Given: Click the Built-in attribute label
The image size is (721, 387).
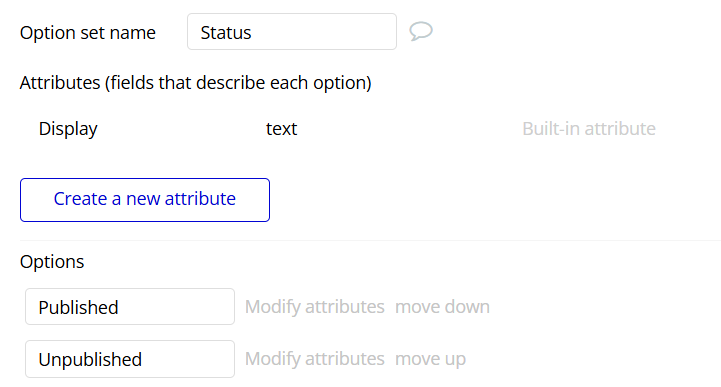Looking at the screenshot, I should pos(589,129).
